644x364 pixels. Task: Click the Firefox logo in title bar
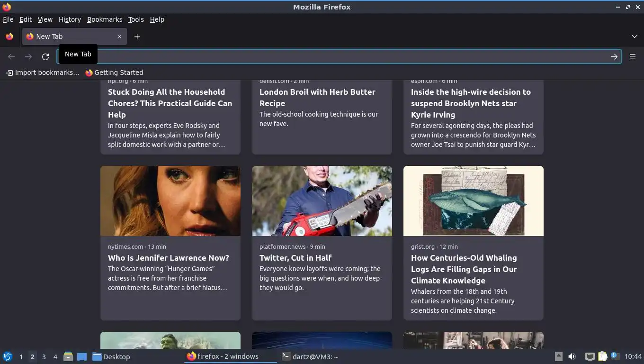7,7
